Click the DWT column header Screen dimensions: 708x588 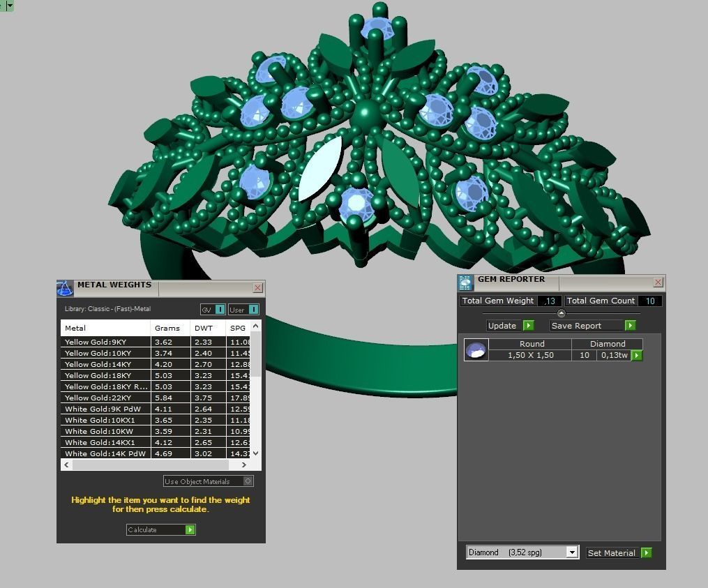(x=208, y=328)
